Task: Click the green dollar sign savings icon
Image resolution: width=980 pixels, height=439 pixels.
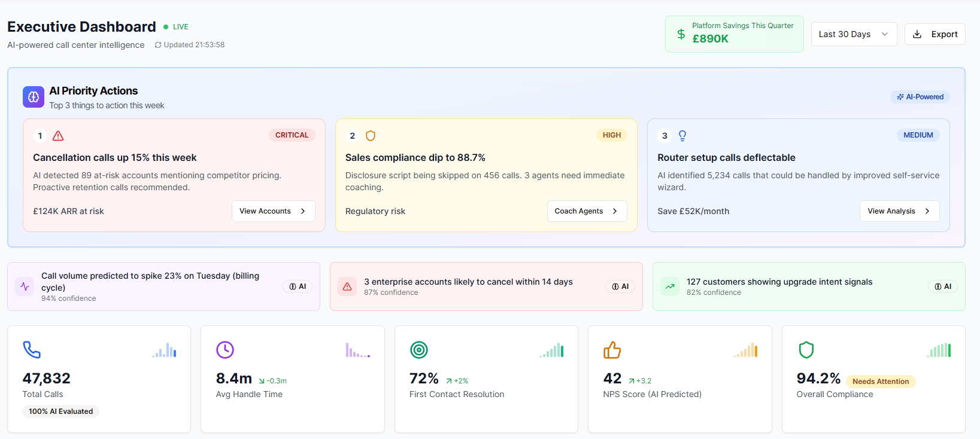Action: pyautogui.click(x=681, y=34)
